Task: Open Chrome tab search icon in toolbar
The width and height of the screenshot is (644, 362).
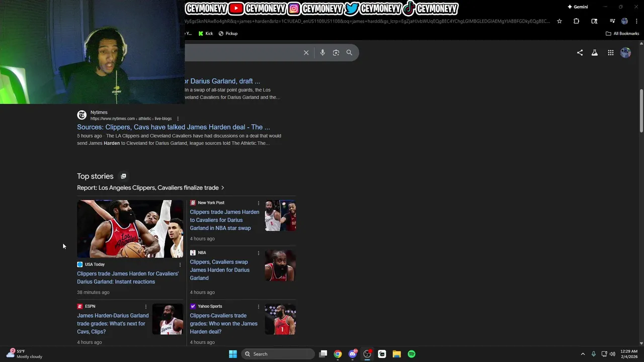Action: point(594,21)
